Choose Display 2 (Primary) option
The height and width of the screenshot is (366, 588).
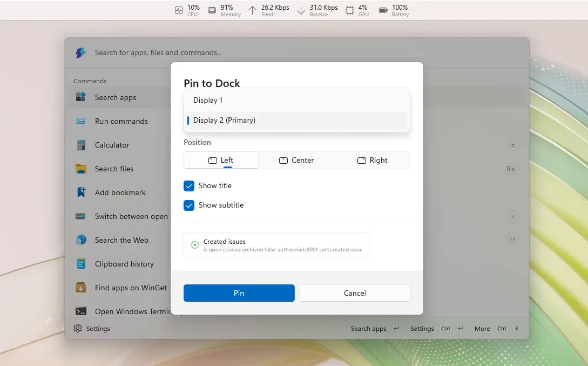(x=296, y=120)
